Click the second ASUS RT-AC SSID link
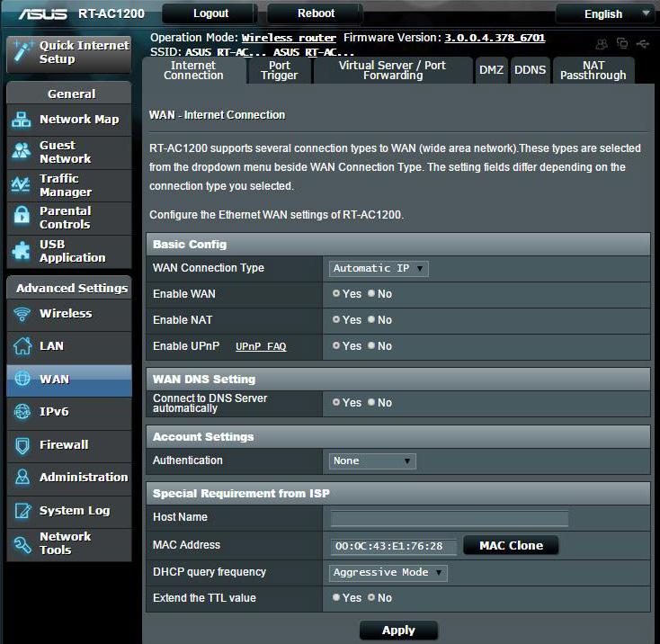Viewport: 660px width, 644px height. [x=314, y=52]
